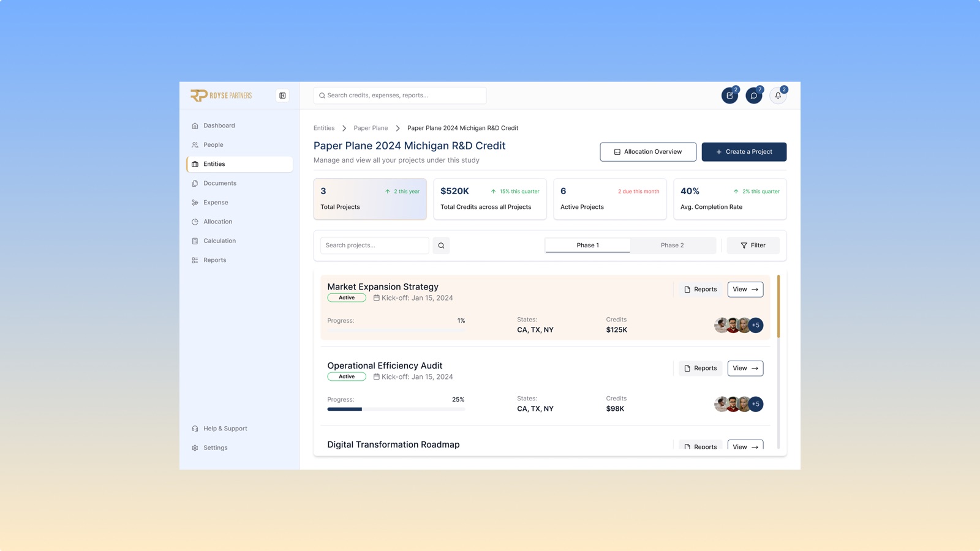The image size is (980, 551).
Task: View the Operational Efficiency Audit project
Action: (745, 369)
